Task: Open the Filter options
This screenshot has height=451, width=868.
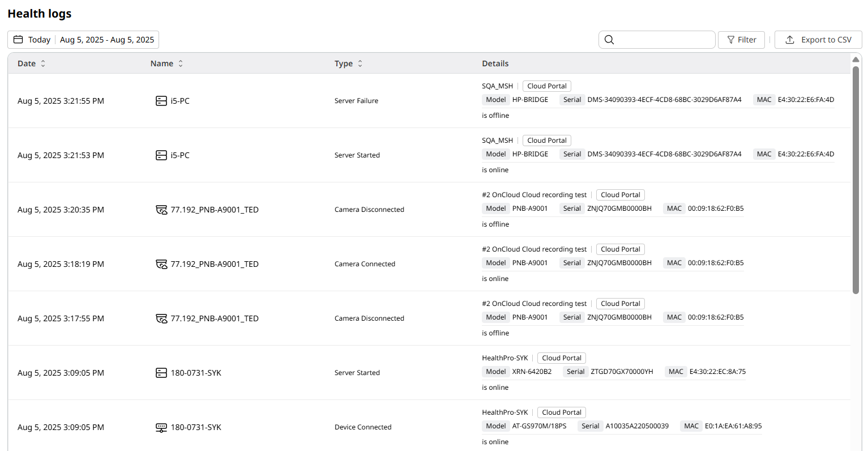Action: tap(741, 40)
